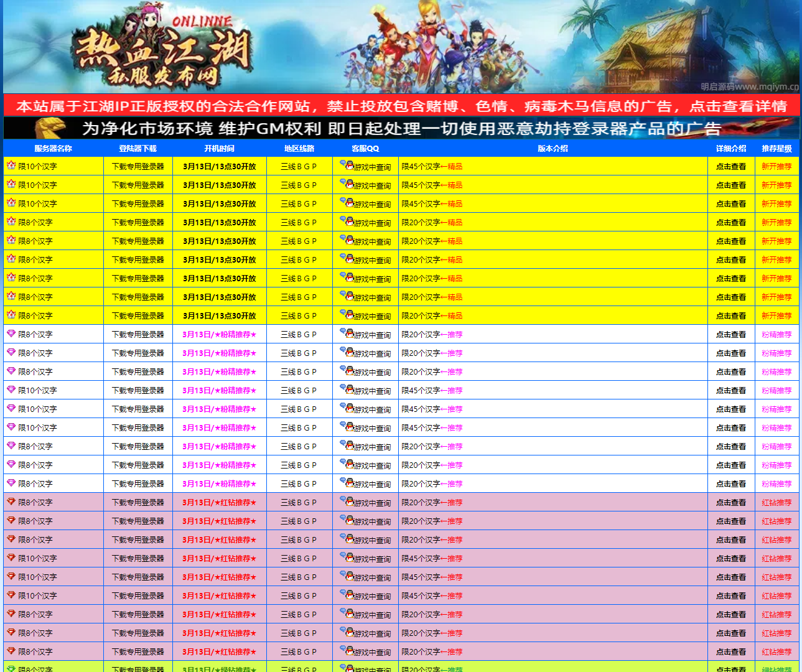The image size is (802, 672).
Task: Click the 服务器名称 column header
Action: (x=54, y=149)
